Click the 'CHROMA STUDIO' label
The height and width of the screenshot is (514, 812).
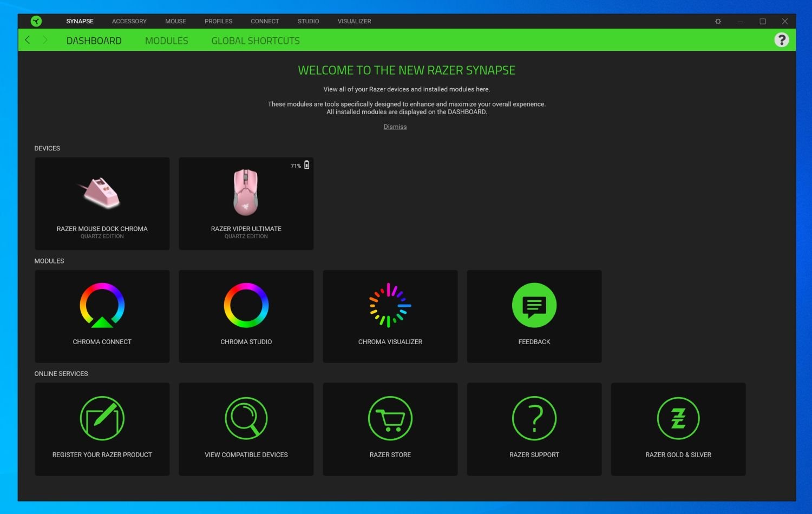tap(246, 342)
